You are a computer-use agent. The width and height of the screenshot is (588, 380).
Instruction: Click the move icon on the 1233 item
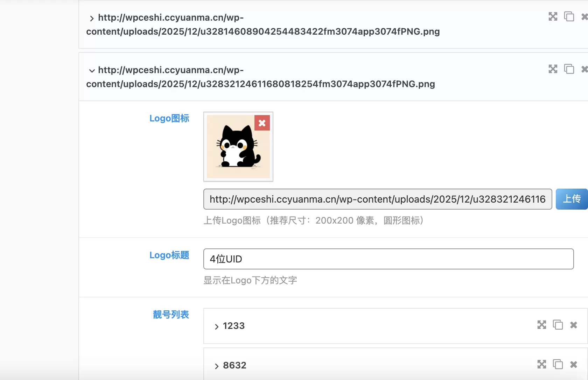click(542, 325)
